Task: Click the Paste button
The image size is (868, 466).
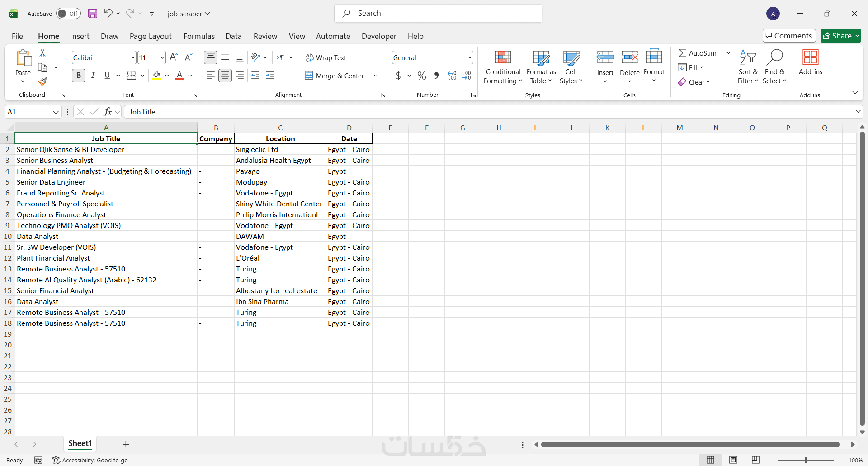Action: [23, 62]
